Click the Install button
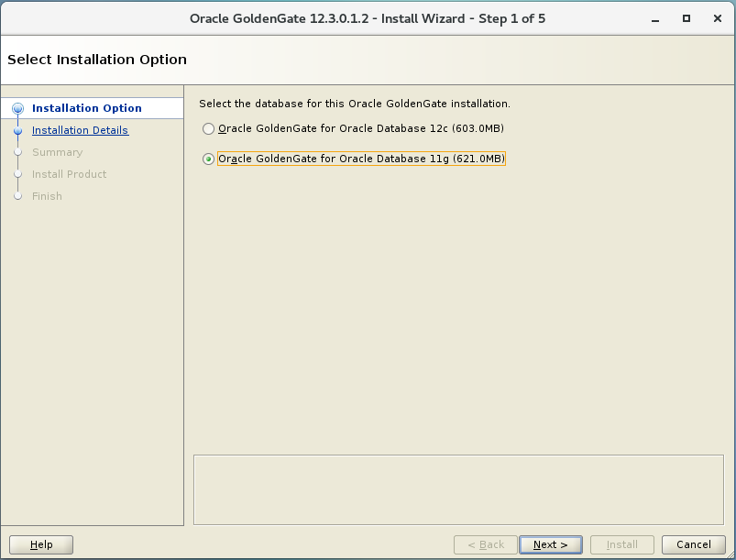The height and width of the screenshot is (560, 736). point(621,544)
